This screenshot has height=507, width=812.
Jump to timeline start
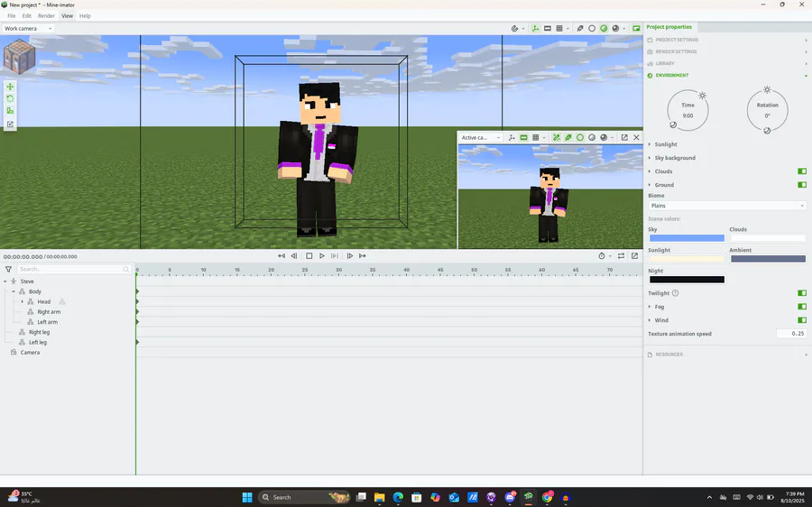click(281, 256)
